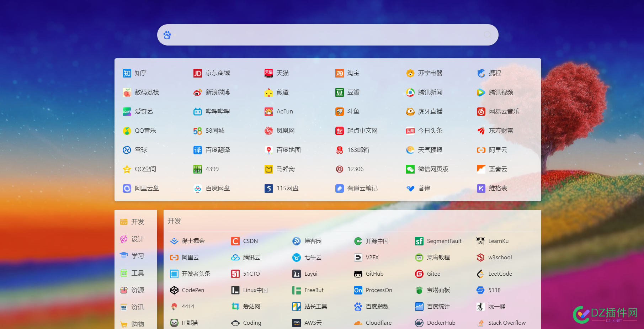Click the 苏宁电器 lion icon
Image resolution: width=644 pixels, height=329 pixels.
[410, 73]
